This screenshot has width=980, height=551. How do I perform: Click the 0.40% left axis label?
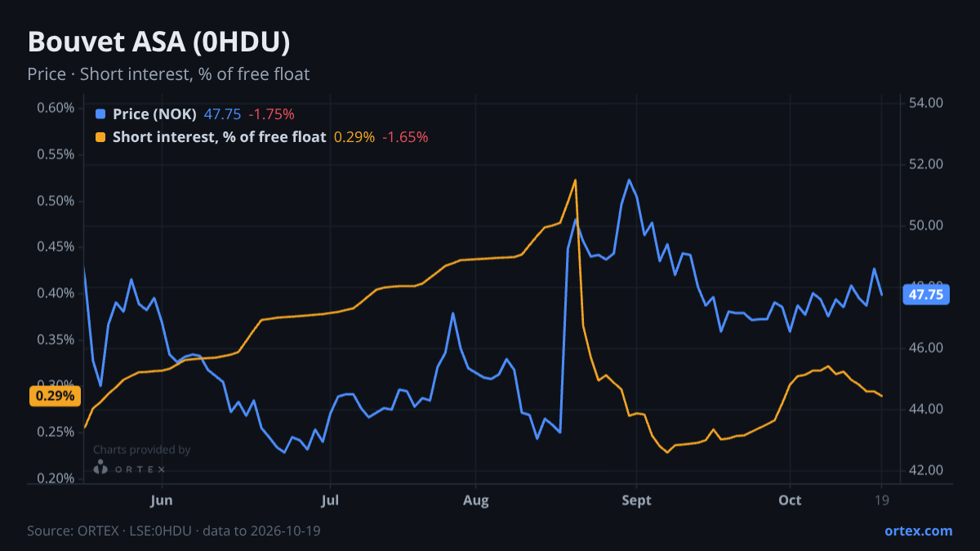point(56,293)
